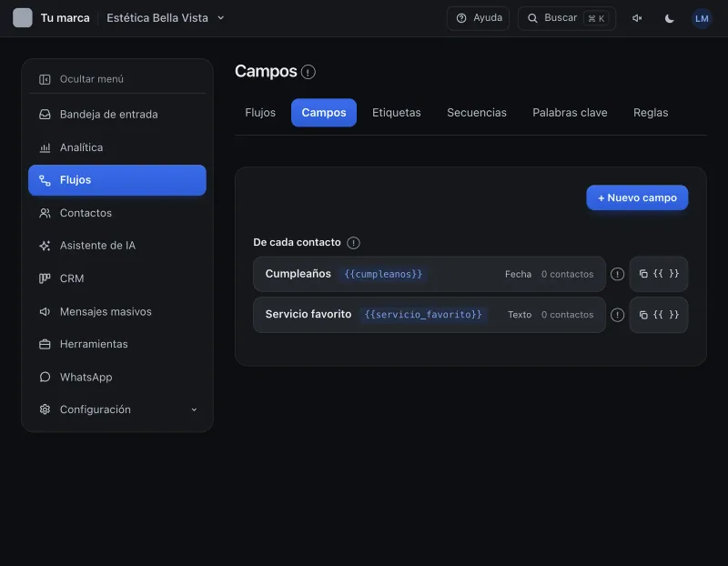Open WhatsApp in sidebar
Viewport: 728px width, 566px height.
point(117,377)
